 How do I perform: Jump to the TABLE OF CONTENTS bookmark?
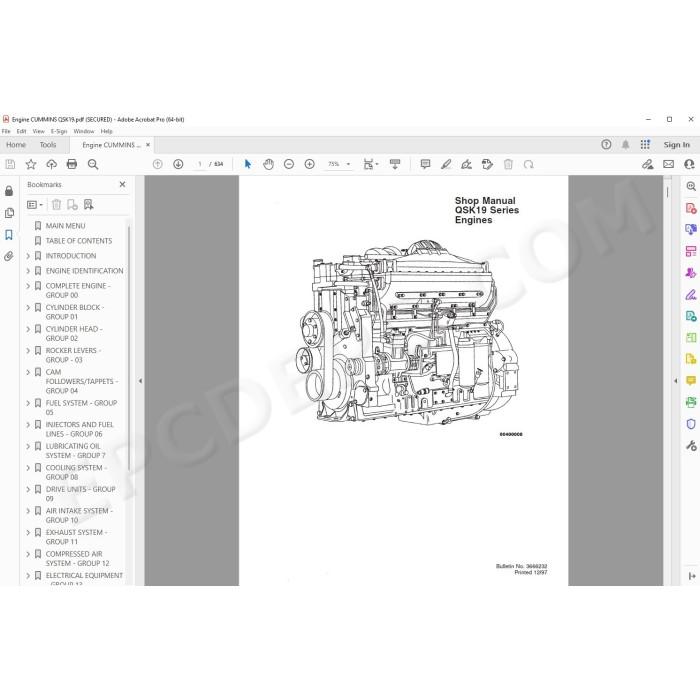coord(79,241)
